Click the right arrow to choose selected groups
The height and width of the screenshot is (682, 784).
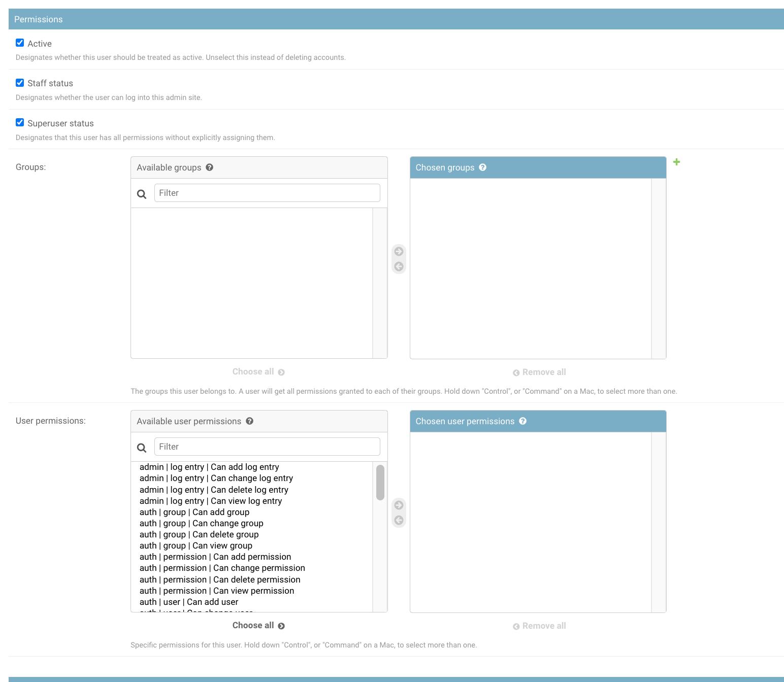click(399, 251)
